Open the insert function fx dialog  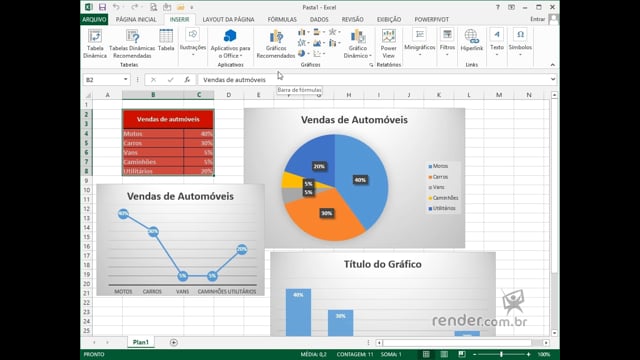[x=187, y=80]
